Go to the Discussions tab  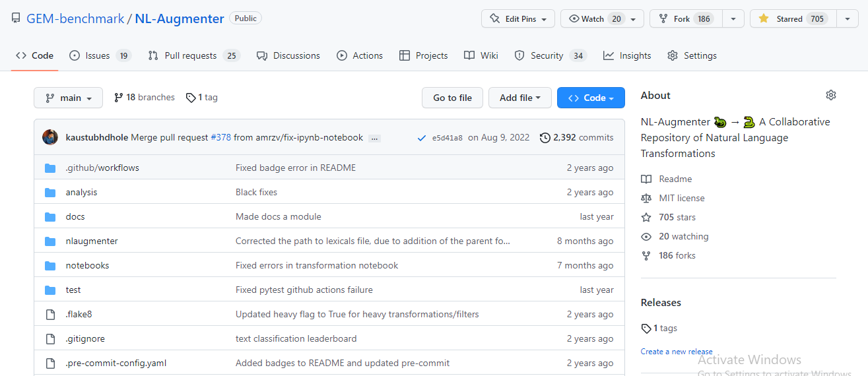(x=288, y=55)
